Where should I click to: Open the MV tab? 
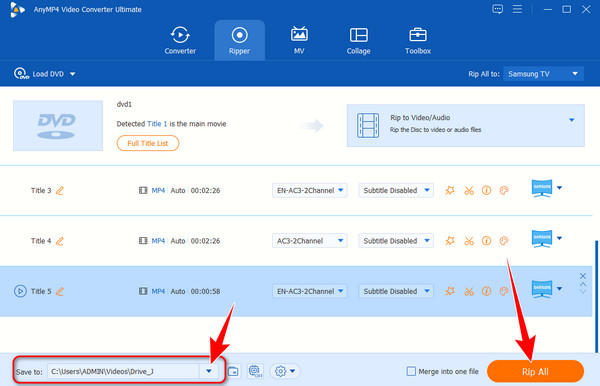(x=299, y=40)
